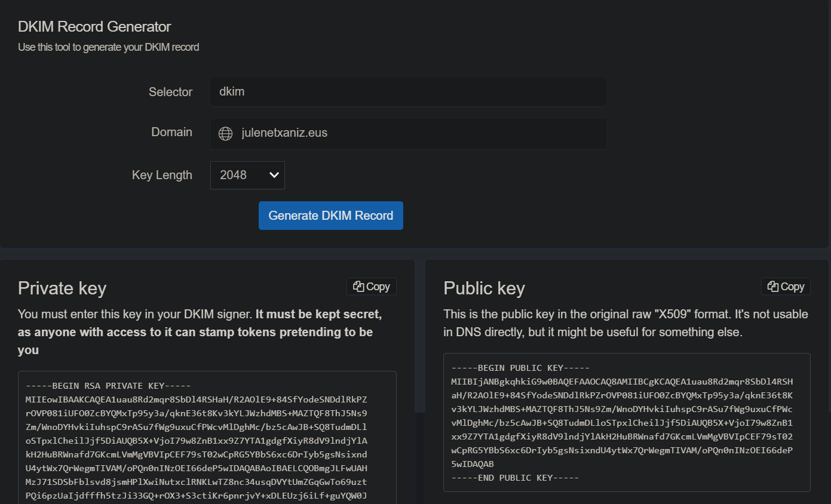Click the chevron on the Key Length selector

[274, 175]
